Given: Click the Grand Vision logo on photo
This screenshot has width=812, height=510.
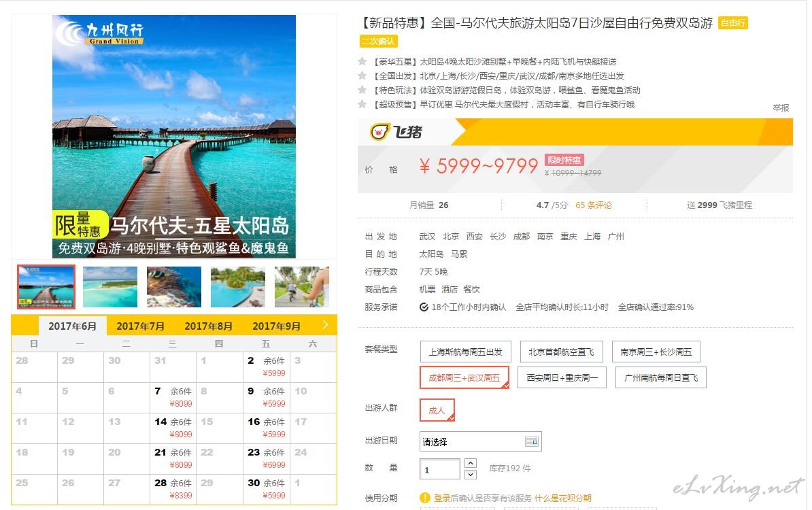Looking at the screenshot, I should [99, 33].
